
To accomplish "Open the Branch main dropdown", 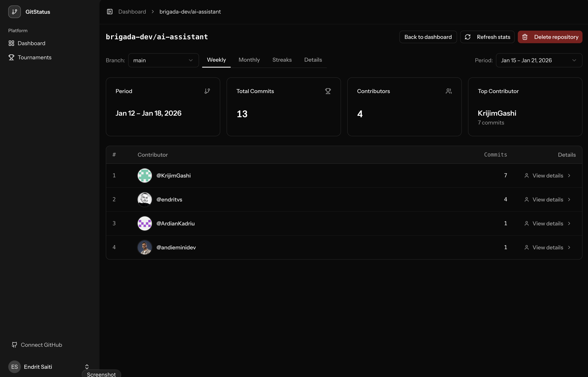I will tap(163, 60).
